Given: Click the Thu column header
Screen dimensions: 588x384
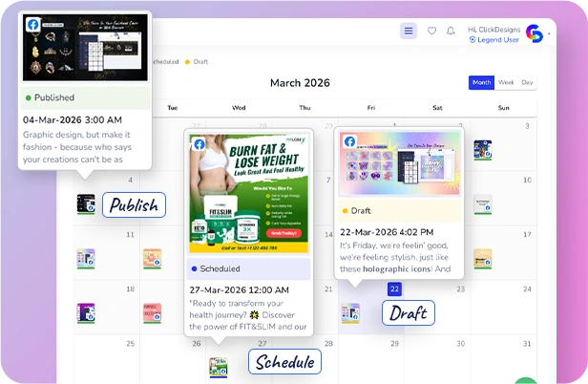Looking at the screenshot, I should [304, 108].
